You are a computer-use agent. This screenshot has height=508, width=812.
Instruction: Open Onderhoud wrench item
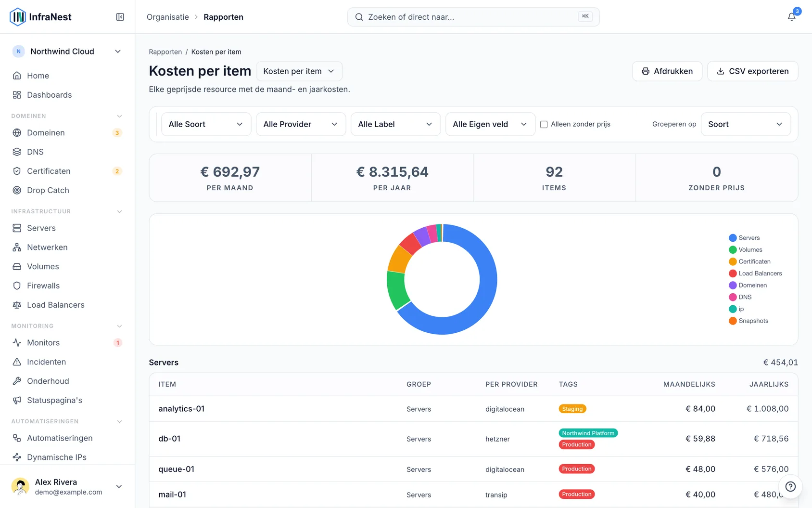(x=67, y=381)
